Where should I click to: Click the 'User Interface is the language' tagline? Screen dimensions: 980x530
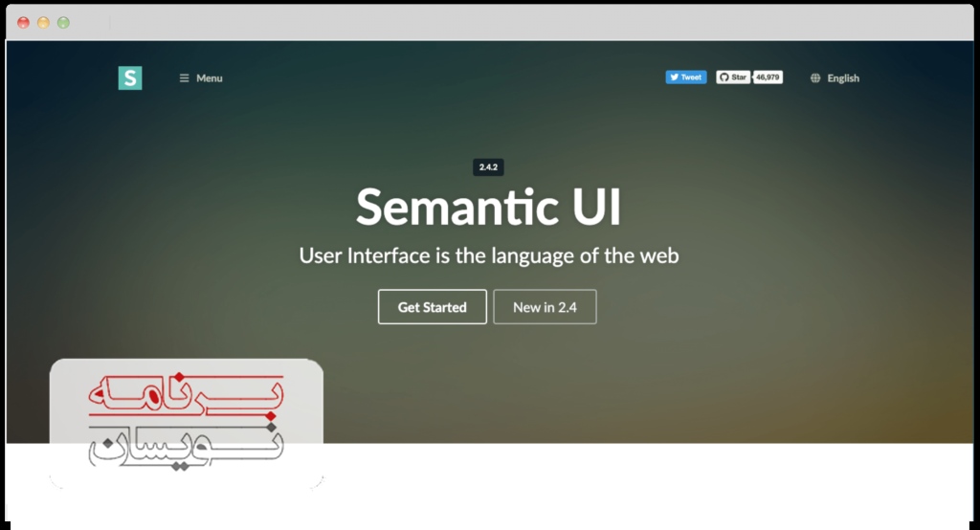click(489, 255)
